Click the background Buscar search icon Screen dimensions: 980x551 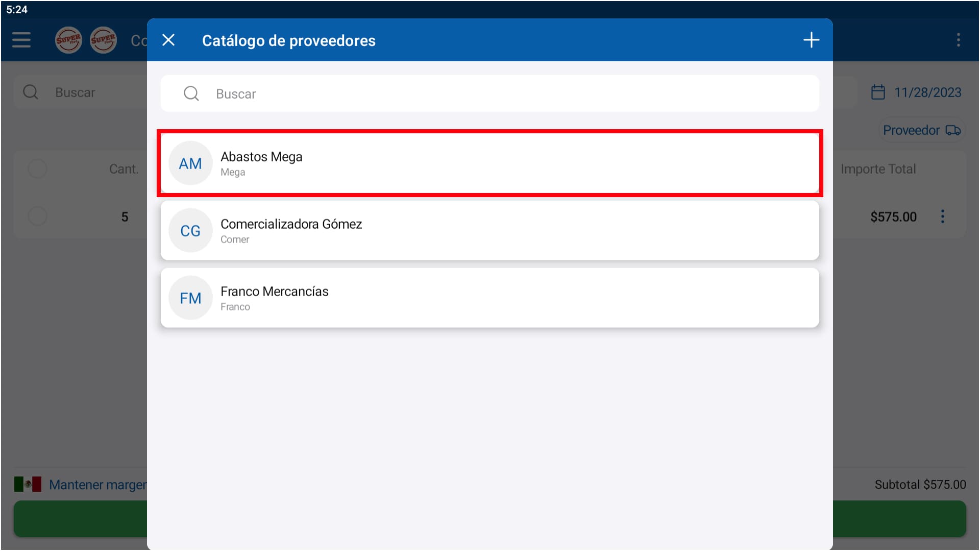31,92
